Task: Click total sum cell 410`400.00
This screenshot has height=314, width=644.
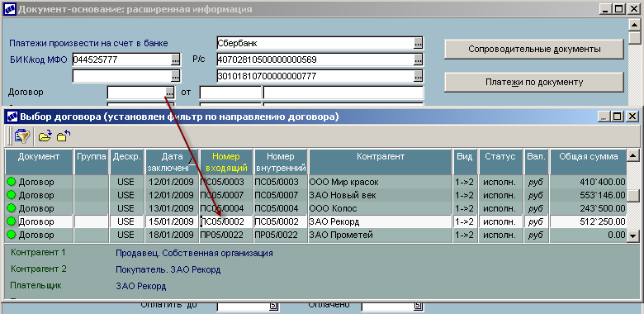Action: [x=588, y=182]
